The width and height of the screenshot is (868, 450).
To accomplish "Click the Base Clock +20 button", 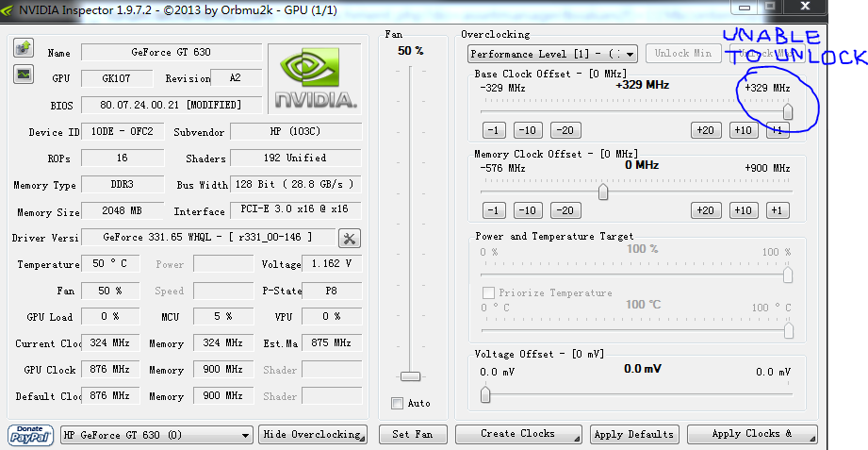I will [705, 130].
